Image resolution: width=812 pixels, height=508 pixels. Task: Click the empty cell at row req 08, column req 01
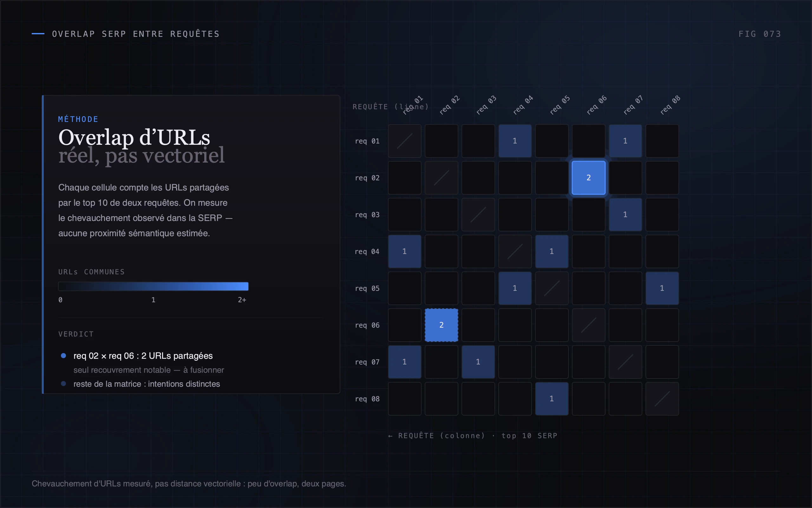click(404, 398)
